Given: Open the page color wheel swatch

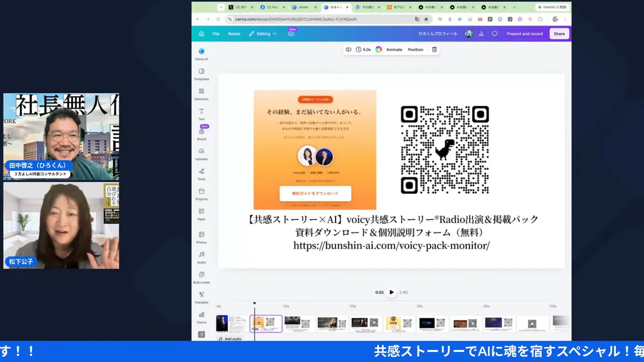Looking at the screenshot, I should (x=378, y=49).
